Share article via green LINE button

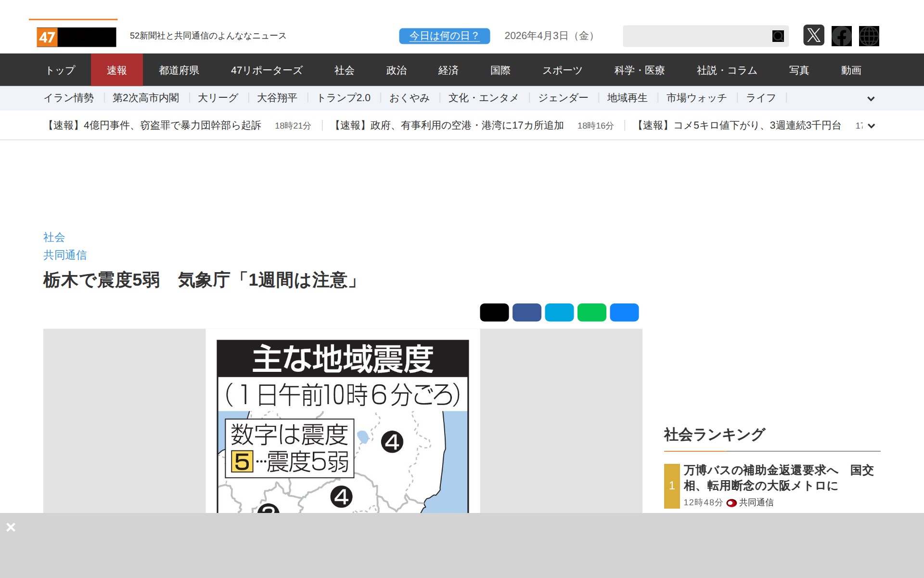591,313
